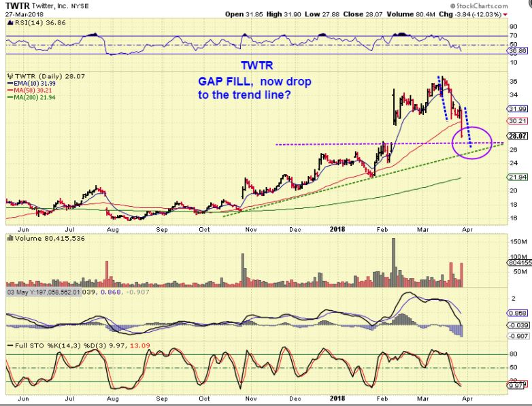Click the EMA(10) 31.99 legend entry

(x=31, y=84)
